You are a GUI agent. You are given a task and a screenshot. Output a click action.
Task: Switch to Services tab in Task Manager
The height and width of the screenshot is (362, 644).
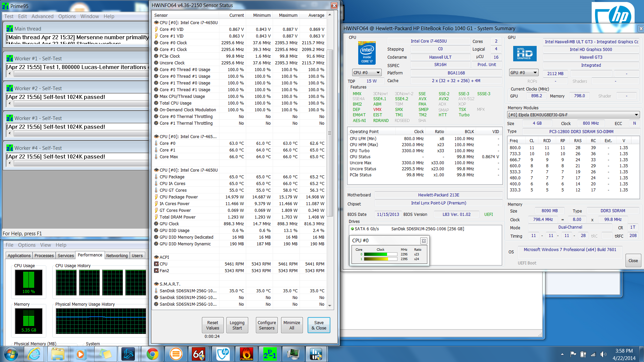[66, 255]
